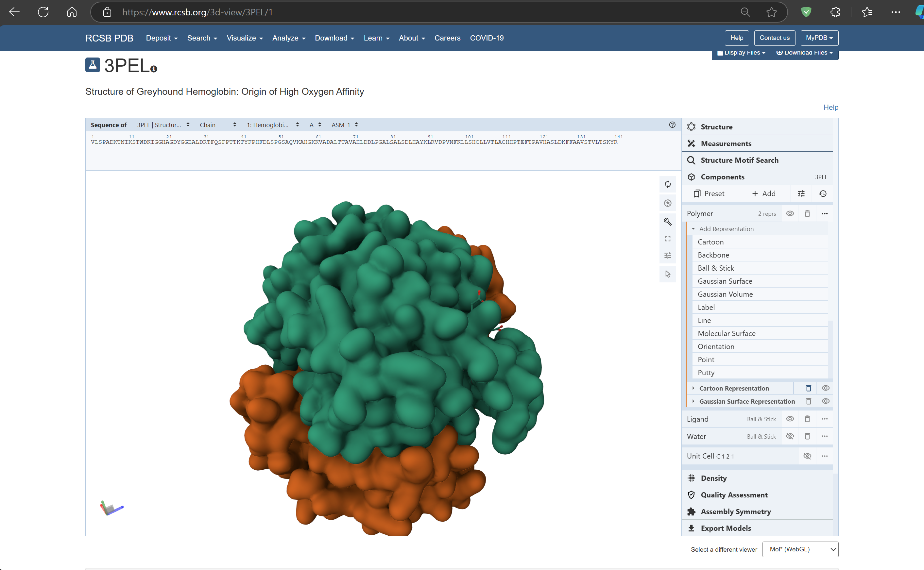Click the Contact us button

click(775, 38)
